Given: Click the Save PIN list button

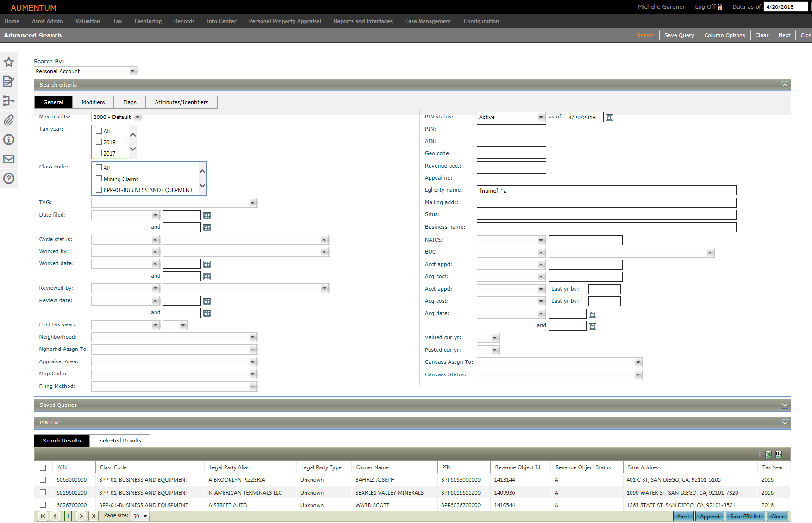Looking at the screenshot, I should click(x=745, y=517).
